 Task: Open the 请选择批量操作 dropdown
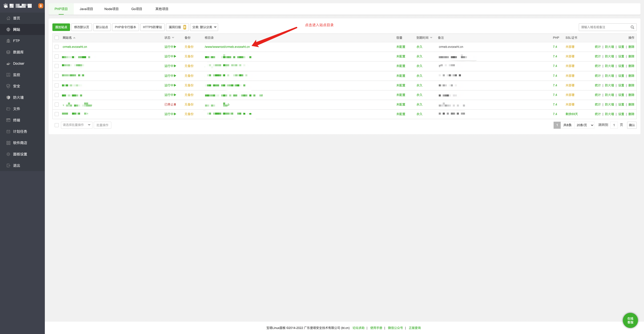point(77,125)
